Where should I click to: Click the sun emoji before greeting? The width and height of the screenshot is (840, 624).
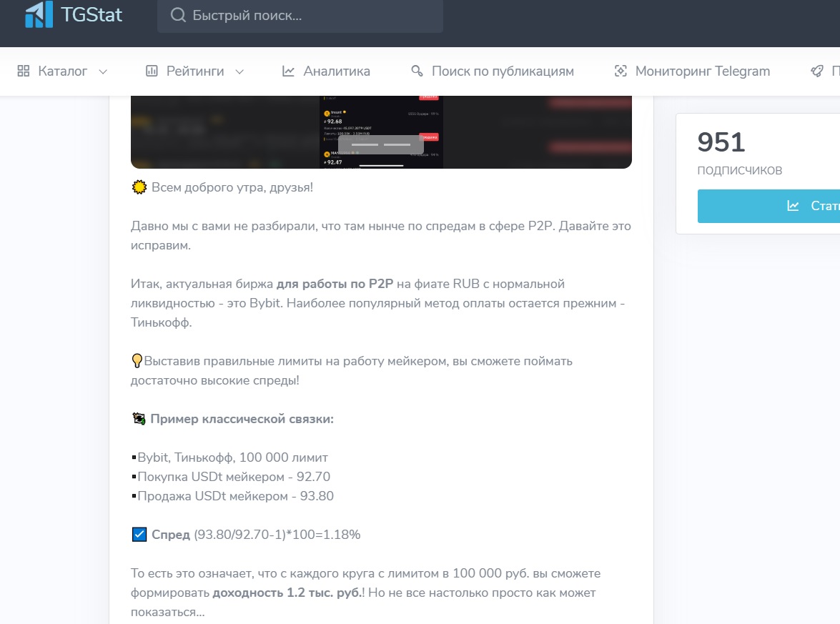click(139, 187)
